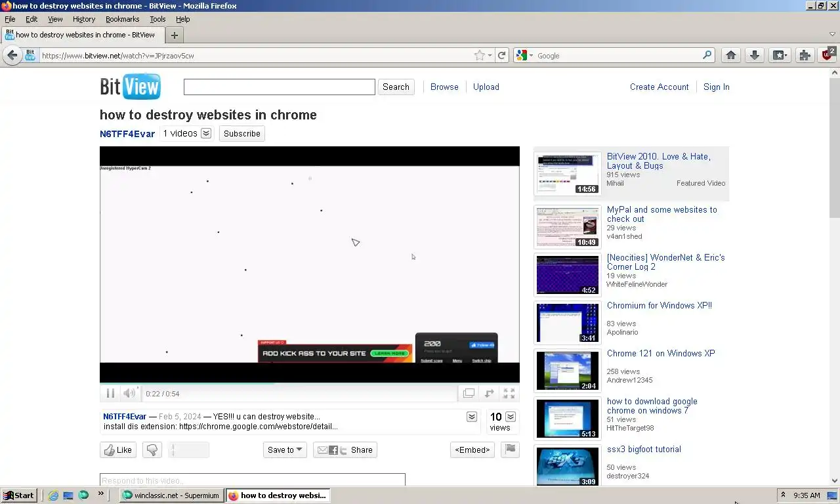Toggle pop-out player window icon
The height and width of the screenshot is (504, 840).
coord(469,393)
